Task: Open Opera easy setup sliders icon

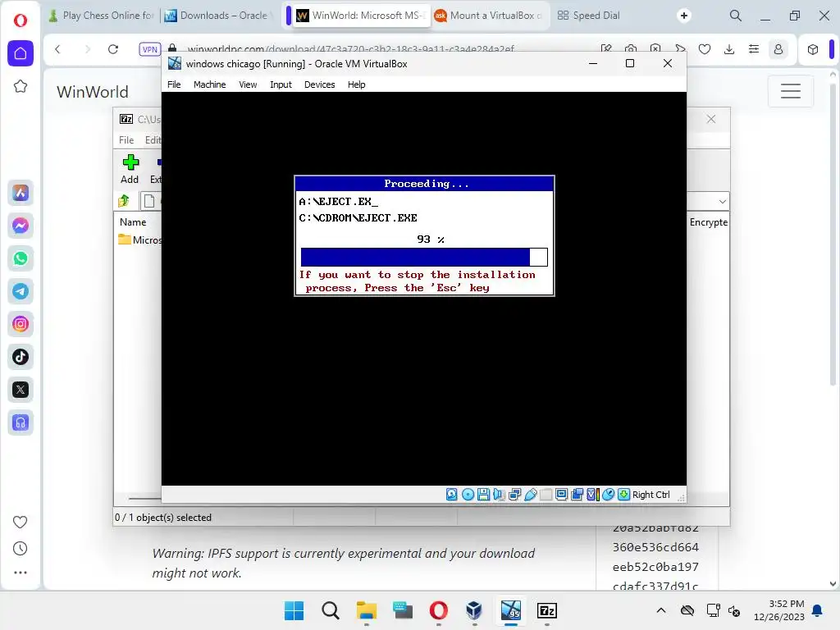Action: 754,49
